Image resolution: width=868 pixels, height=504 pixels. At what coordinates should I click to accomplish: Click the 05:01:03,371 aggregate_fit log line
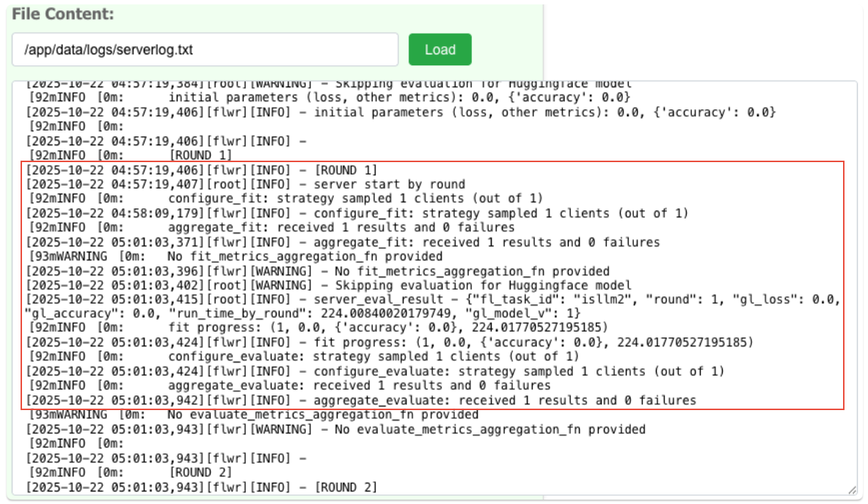[x=343, y=242]
